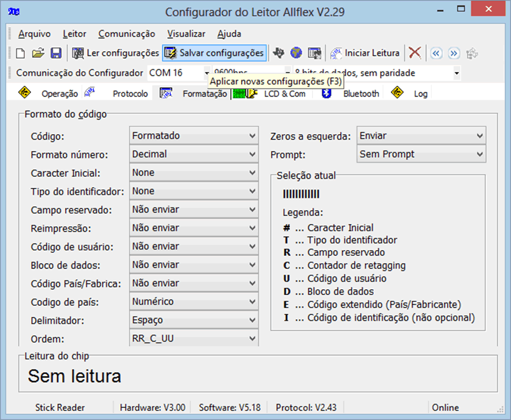Open the Campo reservado dropdown
This screenshot has width=511, height=420.
[194, 209]
